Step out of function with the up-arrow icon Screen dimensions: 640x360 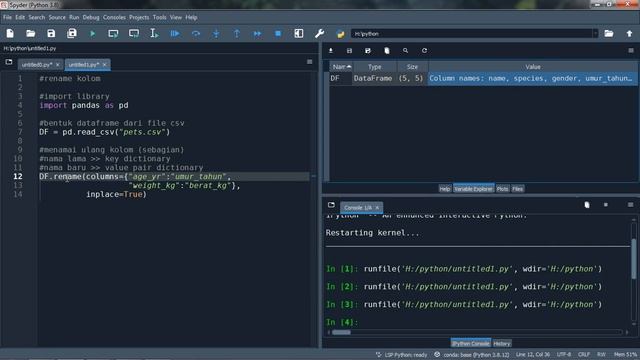[x=237, y=33]
